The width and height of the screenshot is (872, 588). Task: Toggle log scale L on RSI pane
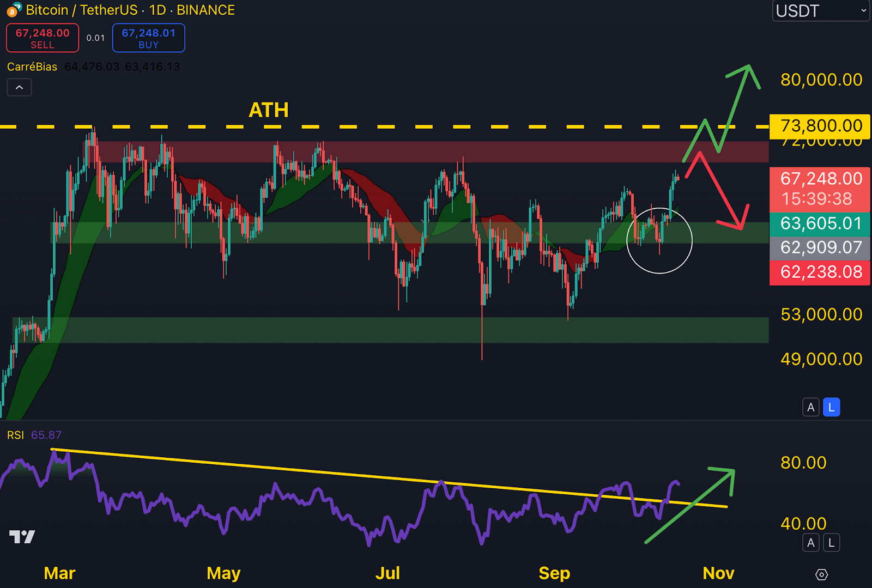tap(831, 543)
